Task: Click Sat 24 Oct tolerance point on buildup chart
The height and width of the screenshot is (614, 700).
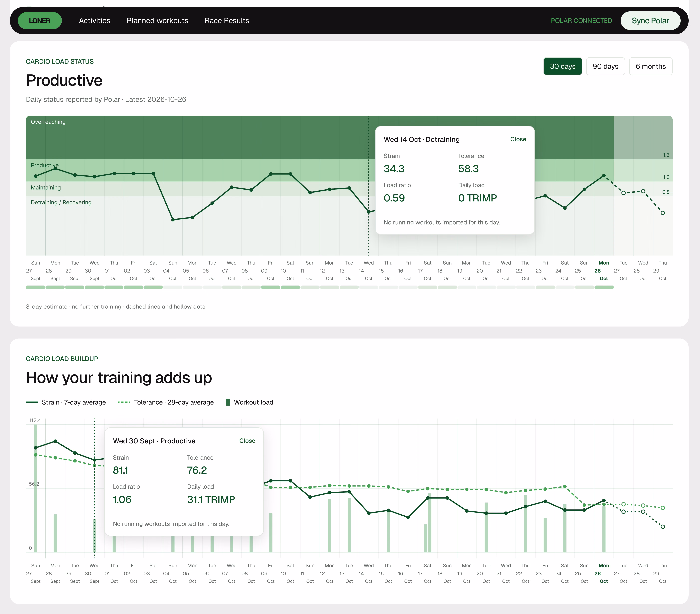Action: 565,486
